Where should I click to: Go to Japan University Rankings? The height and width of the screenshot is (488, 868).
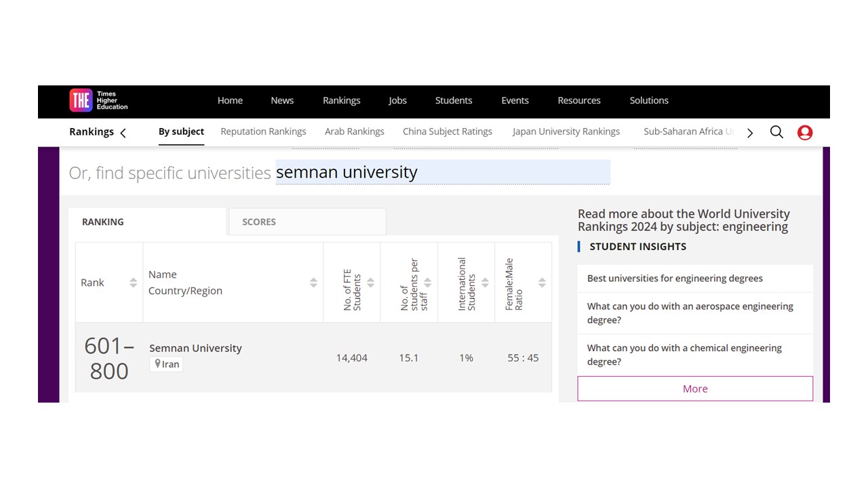pos(566,131)
